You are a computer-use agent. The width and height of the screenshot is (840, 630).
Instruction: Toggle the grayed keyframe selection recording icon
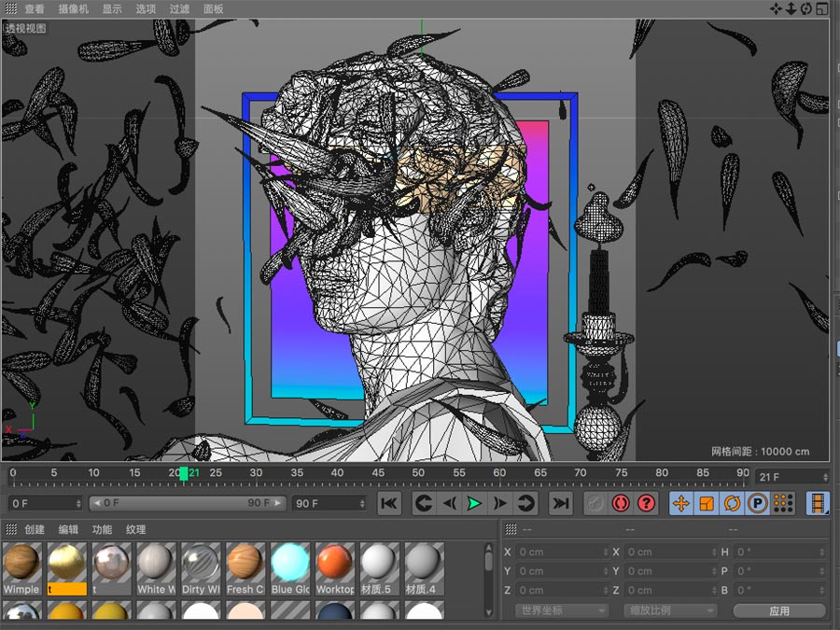pos(595,504)
